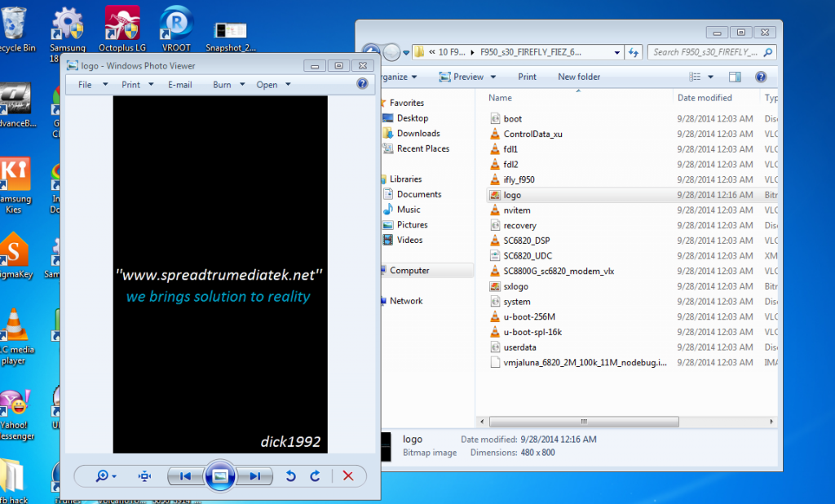Screen dimensions: 835x504
Task: Open Photo Viewer help icon
Action: pyautogui.click(x=362, y=84)
